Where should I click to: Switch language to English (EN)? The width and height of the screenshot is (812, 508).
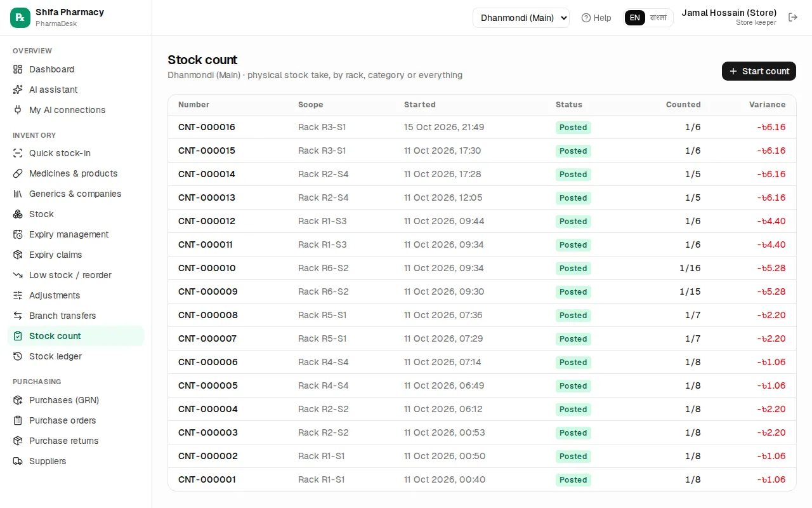(x=635, y=18)
